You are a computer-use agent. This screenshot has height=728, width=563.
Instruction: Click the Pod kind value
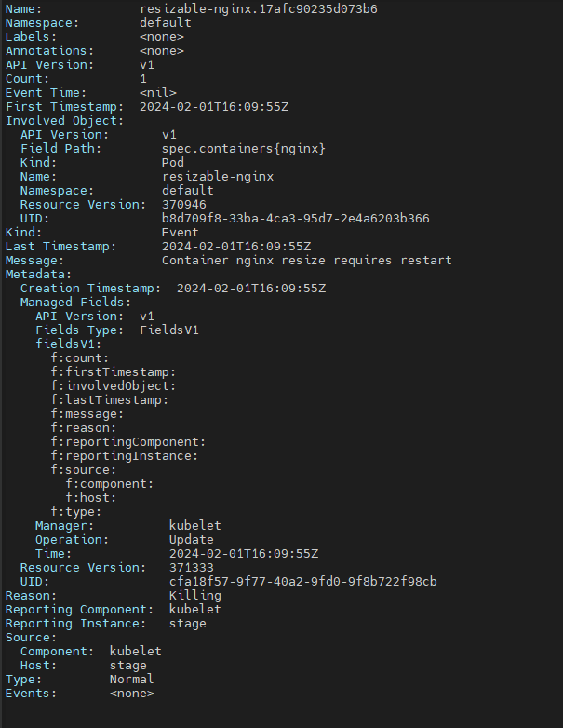(x=172, y=162)
